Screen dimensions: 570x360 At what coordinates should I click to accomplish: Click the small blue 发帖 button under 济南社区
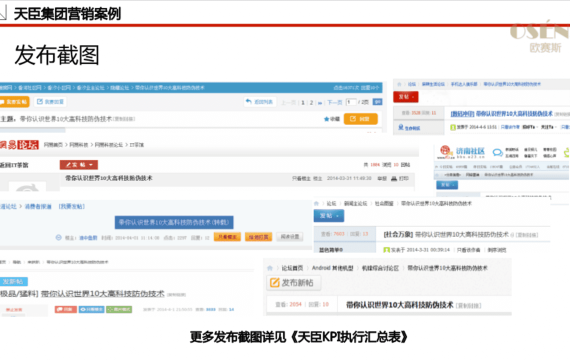(x=447, y=185)
